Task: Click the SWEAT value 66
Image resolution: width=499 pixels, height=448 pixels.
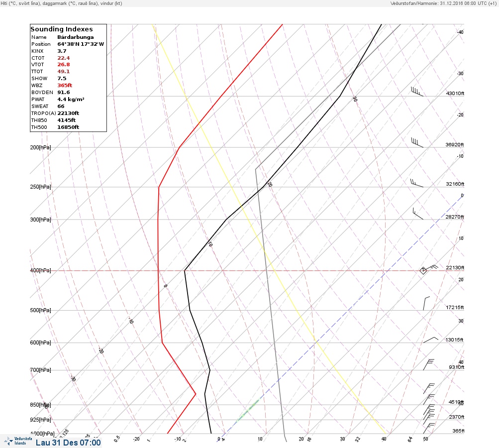Action: (61, 107)
